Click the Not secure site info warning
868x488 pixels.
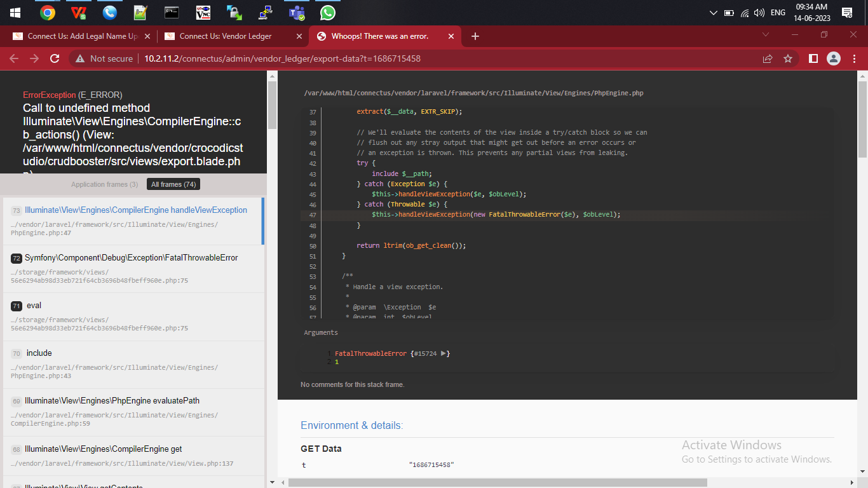click(104, 58)
